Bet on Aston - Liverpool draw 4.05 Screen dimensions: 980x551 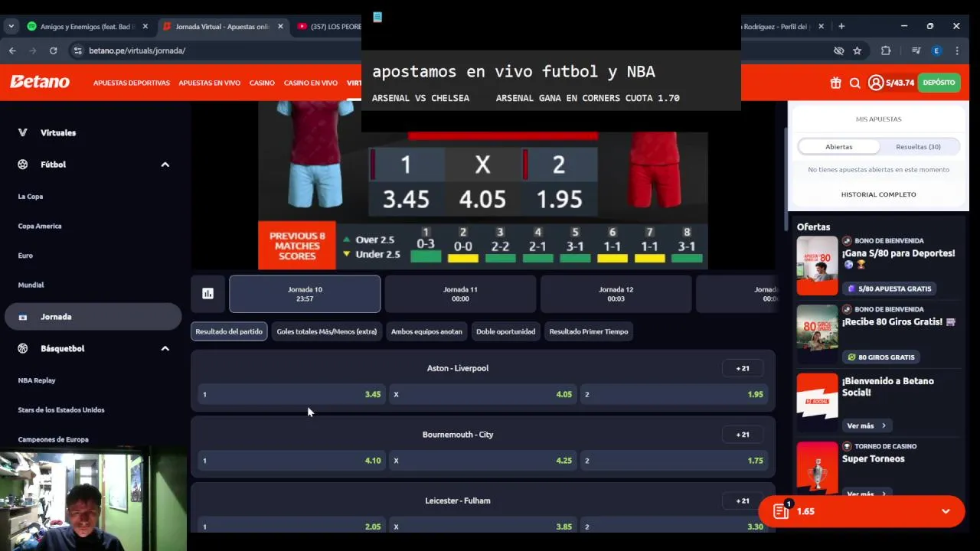coord(483,394)
